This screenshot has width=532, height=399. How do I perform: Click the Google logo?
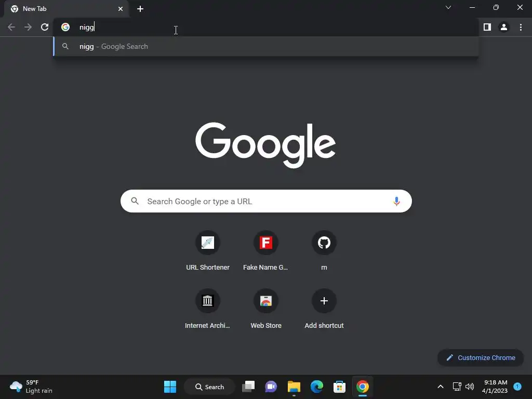pos(265,145)
